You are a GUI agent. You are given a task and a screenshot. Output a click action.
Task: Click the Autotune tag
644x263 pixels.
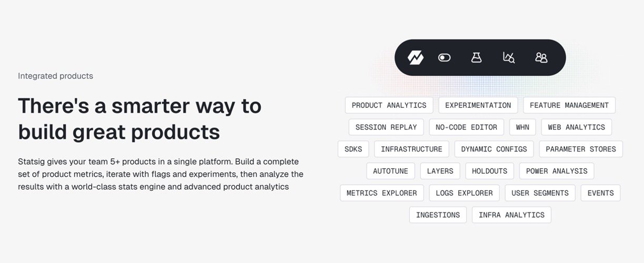tap(390, 171)
